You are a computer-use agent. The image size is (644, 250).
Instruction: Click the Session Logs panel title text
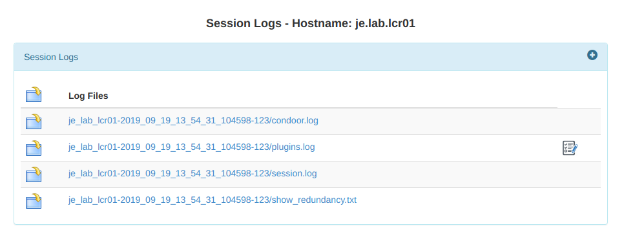[51, 57]
